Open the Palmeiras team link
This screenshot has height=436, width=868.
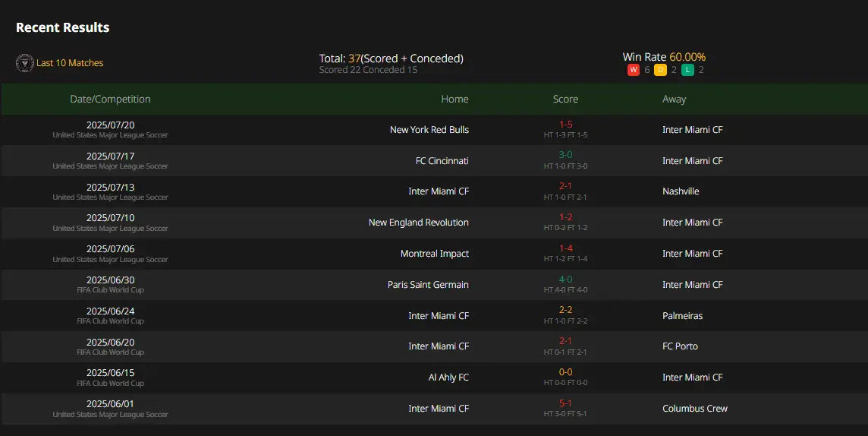coord(682,316)
